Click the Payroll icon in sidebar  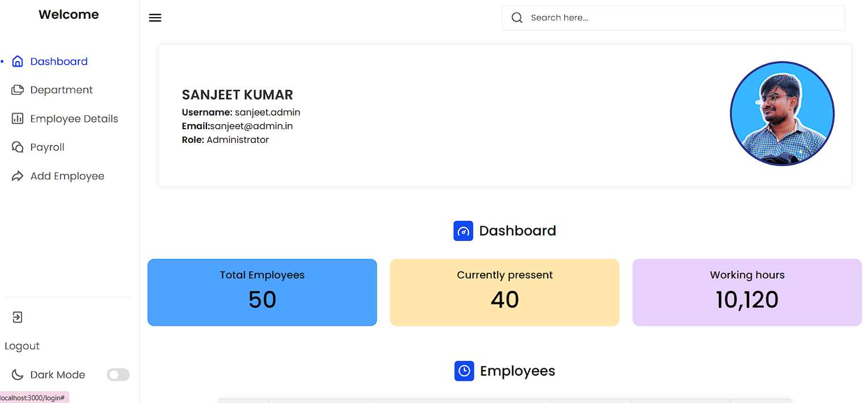(18, 147)
